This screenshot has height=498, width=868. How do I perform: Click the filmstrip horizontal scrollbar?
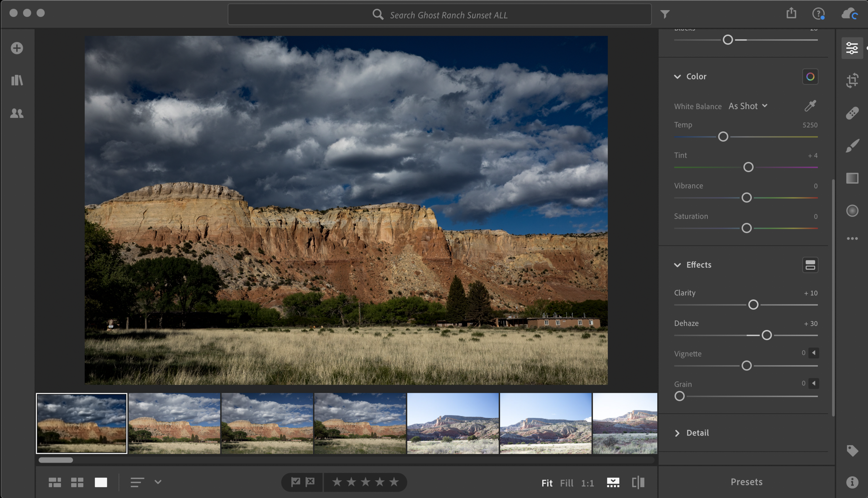[x=56, y=460]
